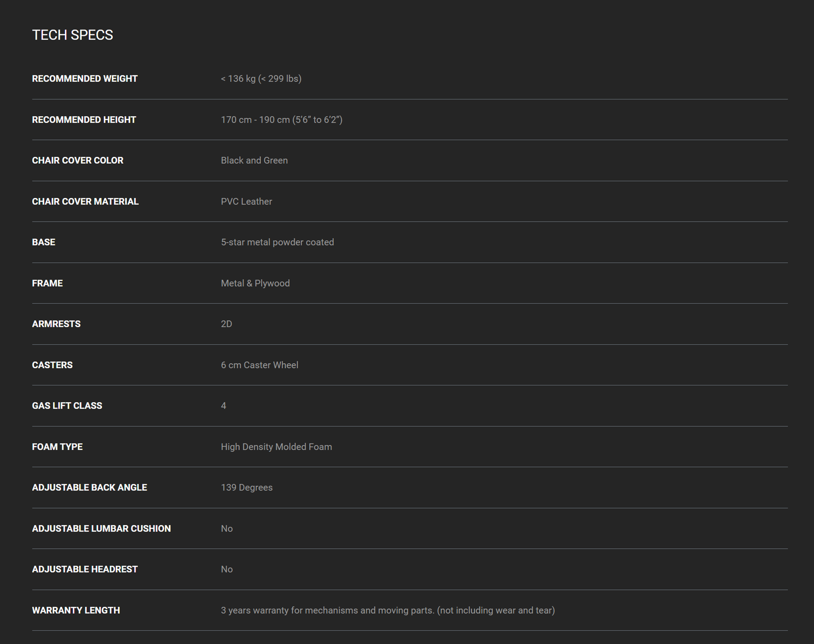The image size is (814, 644).
Task: Select the 'PVC Leather' value
Action: click(246, 201)
